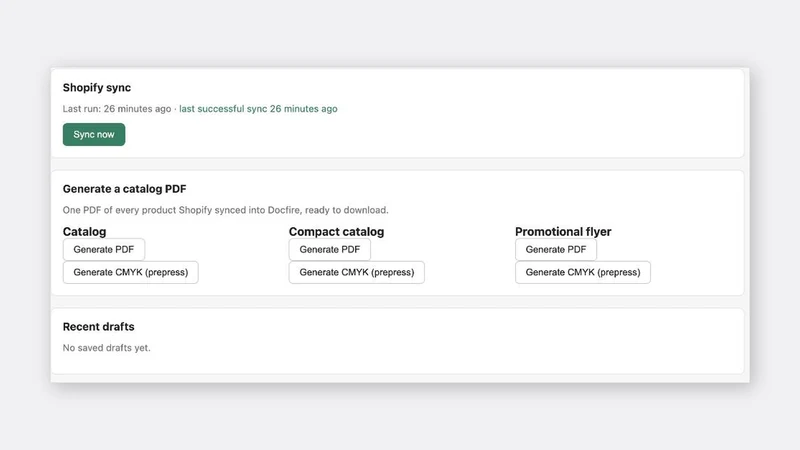Click the green Sync now button

[x=94, y=134]
